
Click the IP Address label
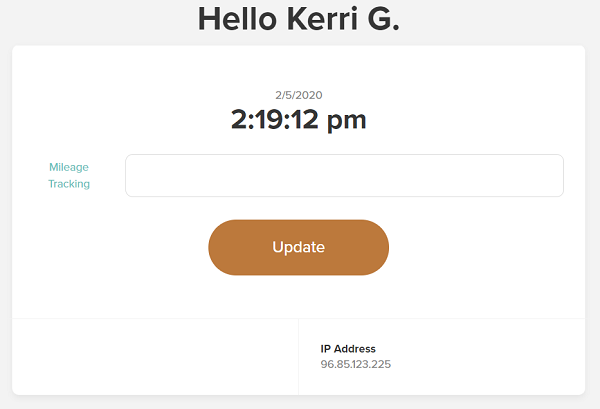[348, 348]
